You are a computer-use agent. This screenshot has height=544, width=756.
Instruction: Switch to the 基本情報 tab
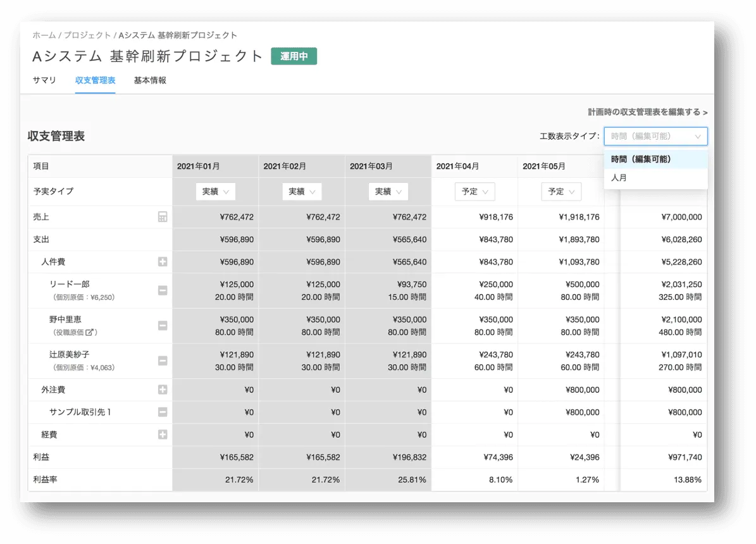[149, 80]
